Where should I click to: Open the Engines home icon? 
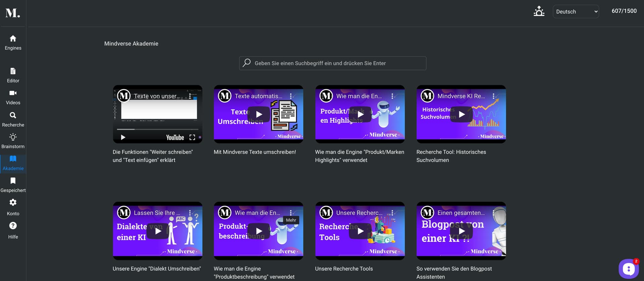tap(13, 39)
